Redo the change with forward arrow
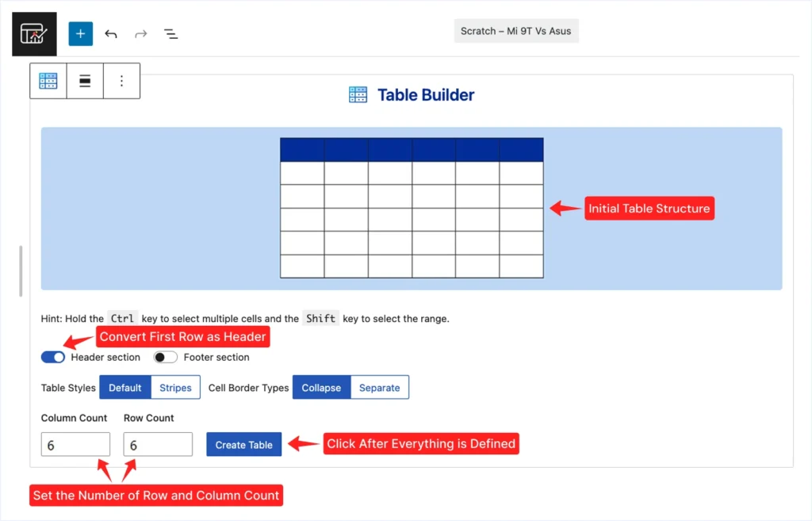 point(141,34)
